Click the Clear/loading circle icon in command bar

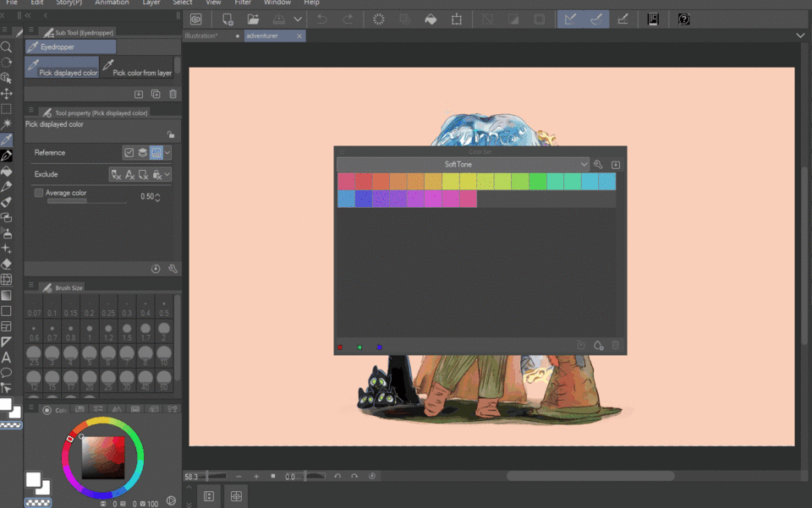click(379, 19)
